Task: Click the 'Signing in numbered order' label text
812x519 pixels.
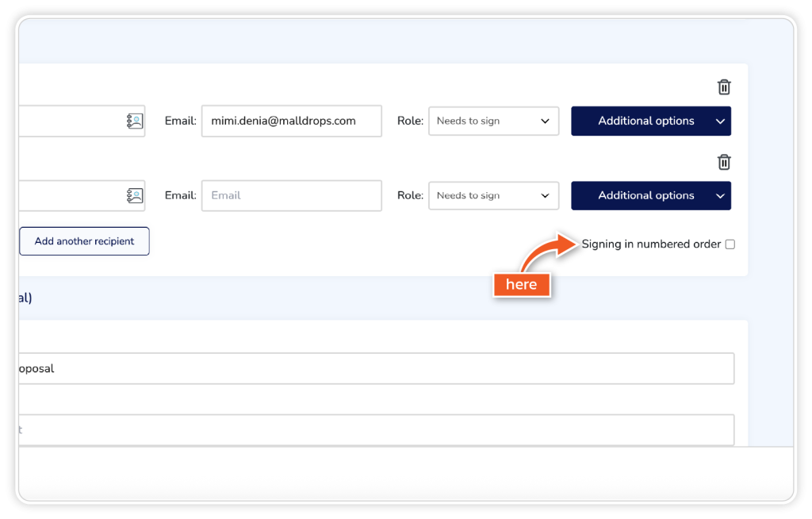Action: pos(651,244)
